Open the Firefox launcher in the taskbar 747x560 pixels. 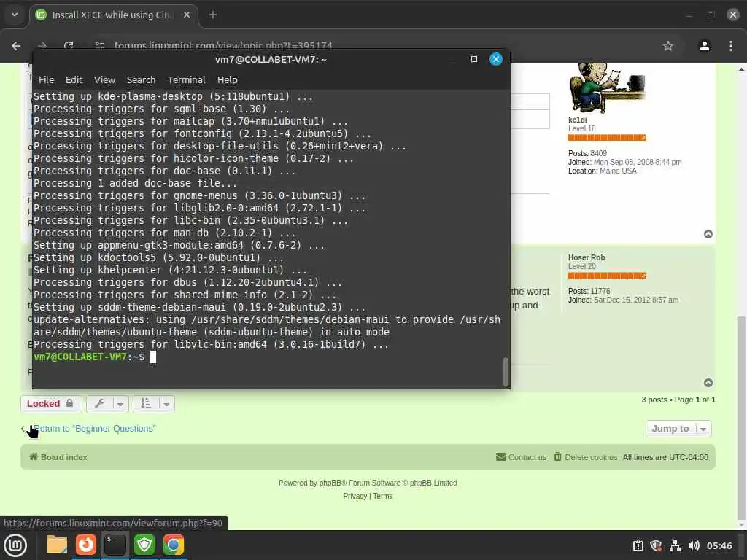click(x=86, y=545)
